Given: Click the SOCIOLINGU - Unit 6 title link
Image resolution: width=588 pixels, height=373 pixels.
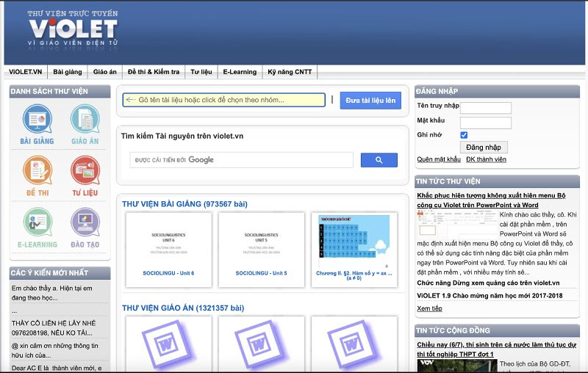Looking at the screenshot, I should (168, 273).
